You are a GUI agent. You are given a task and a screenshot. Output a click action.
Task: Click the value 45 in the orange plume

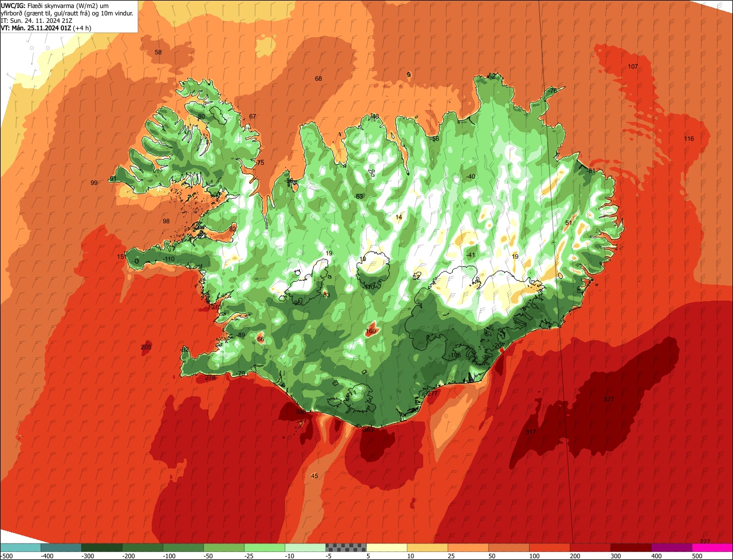(x=314, y=476)
